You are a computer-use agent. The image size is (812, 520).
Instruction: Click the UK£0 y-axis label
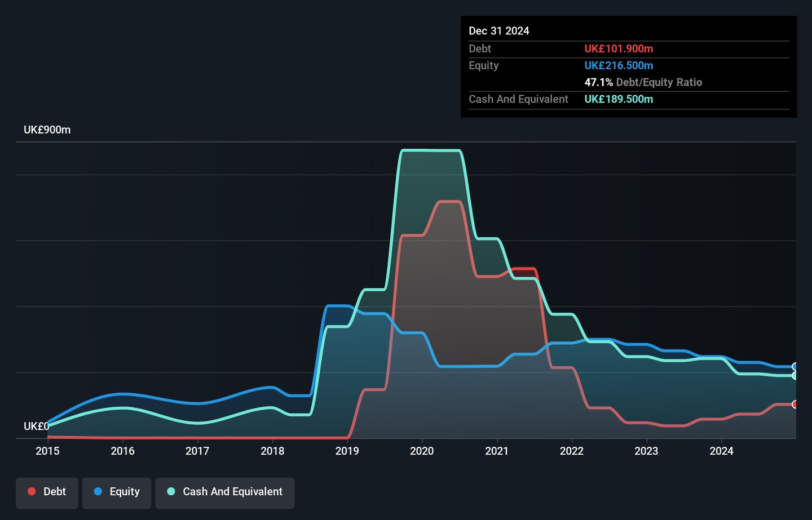(36, 426)
